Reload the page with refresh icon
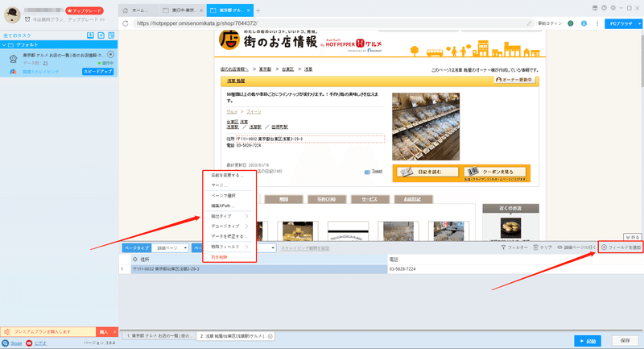644x349 pixels. [126, 23]
